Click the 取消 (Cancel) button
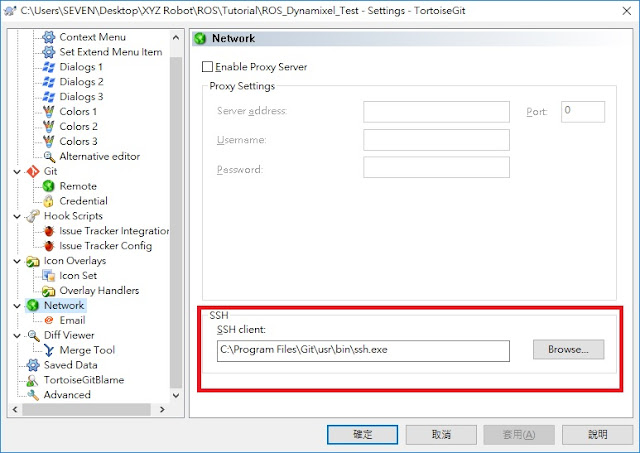Image resolution: width=640 pixels, height=453 pixels. point(441,435)
